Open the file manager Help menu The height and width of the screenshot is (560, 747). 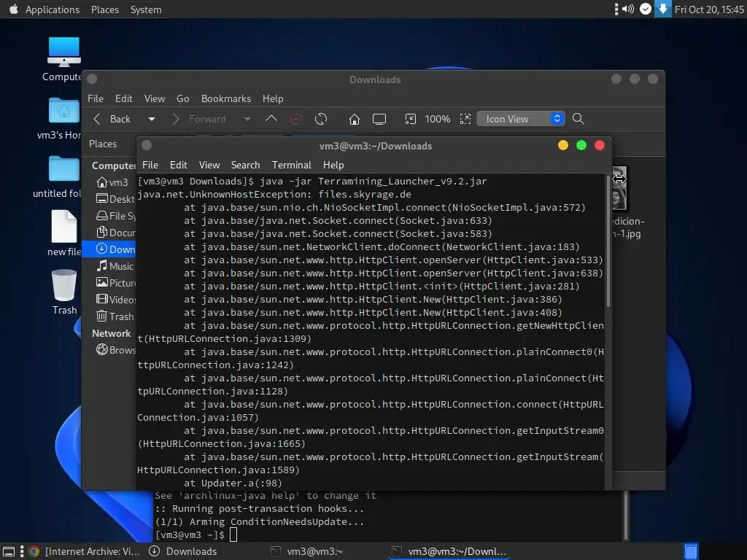[x=273, y=98]
